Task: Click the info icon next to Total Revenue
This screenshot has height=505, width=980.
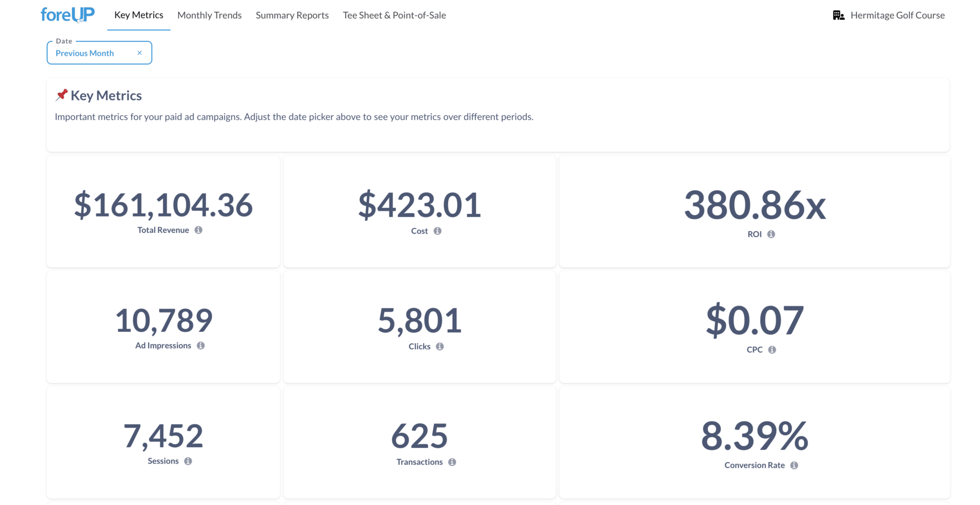Action: (199, 230)
